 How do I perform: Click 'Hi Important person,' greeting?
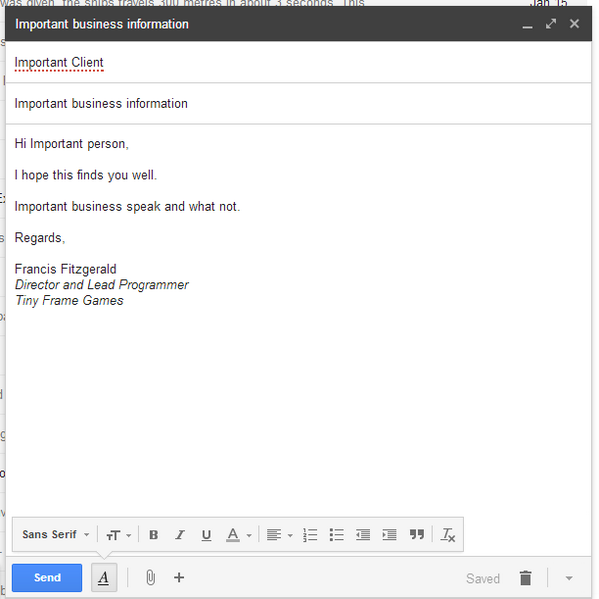tap(71, 144)
